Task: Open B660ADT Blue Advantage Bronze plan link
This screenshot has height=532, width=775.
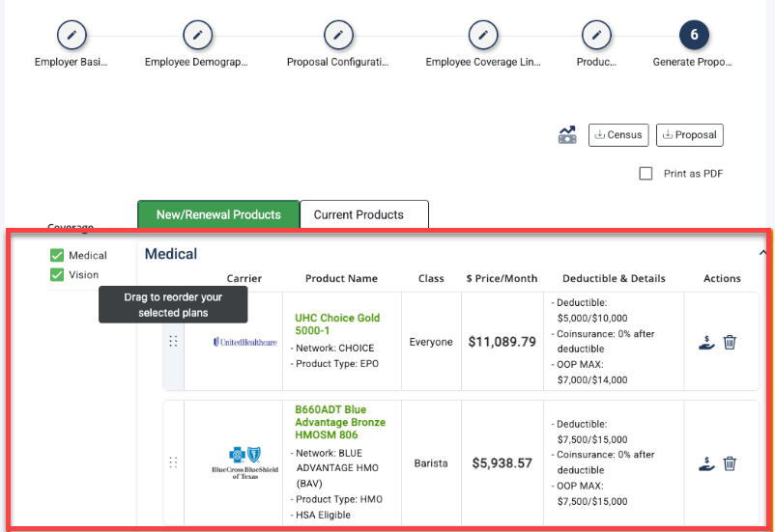Action: [x=340, y=422]
